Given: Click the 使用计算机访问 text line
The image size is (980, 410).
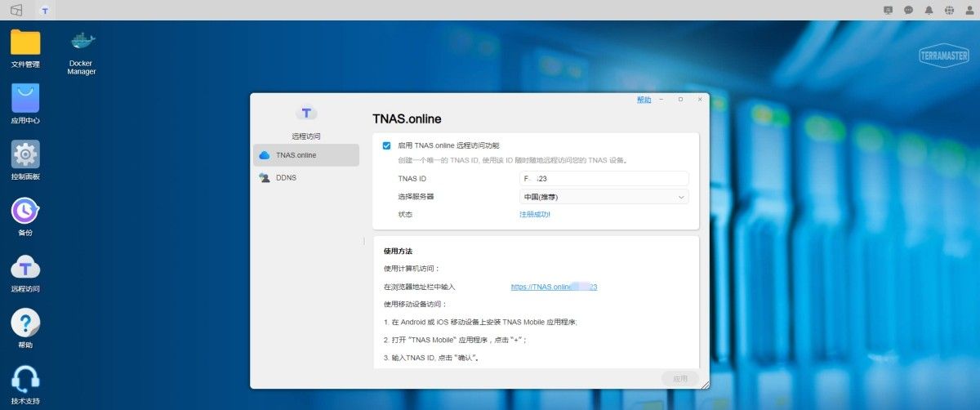Looking at the screenshot, I should pyautogui.click(x=412, y=268).
